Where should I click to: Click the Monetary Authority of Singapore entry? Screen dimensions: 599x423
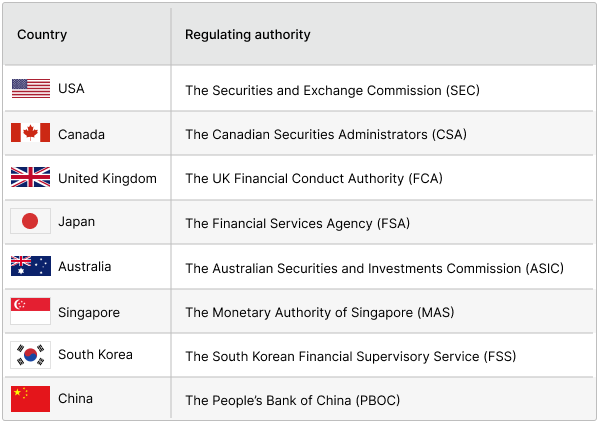click(320, 313)
